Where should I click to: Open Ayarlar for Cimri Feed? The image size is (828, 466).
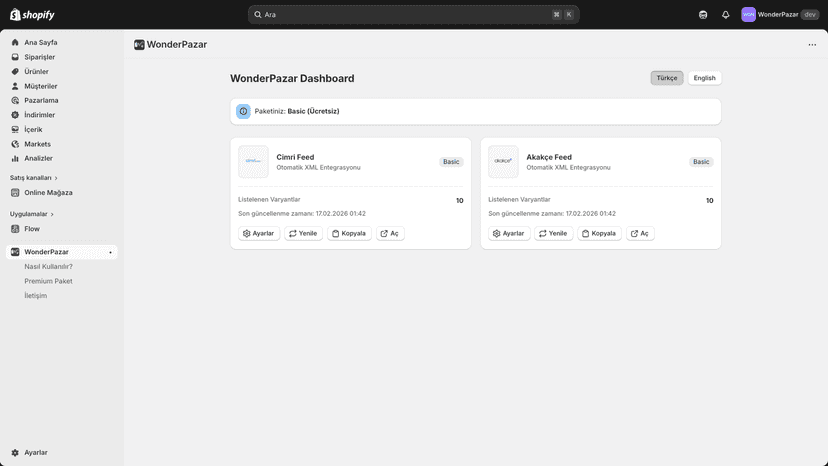(259, 234)
